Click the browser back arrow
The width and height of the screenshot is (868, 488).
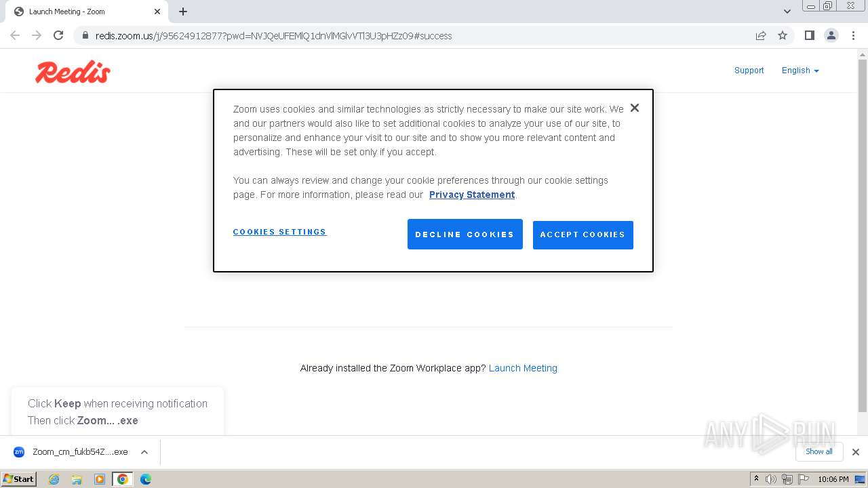(15, 35)
